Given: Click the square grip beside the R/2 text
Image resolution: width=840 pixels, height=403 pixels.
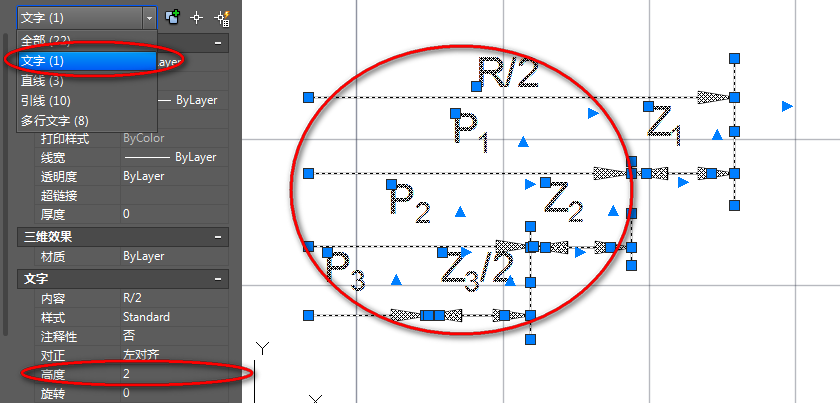Looking at the screenshot, I should pos(476,86).
